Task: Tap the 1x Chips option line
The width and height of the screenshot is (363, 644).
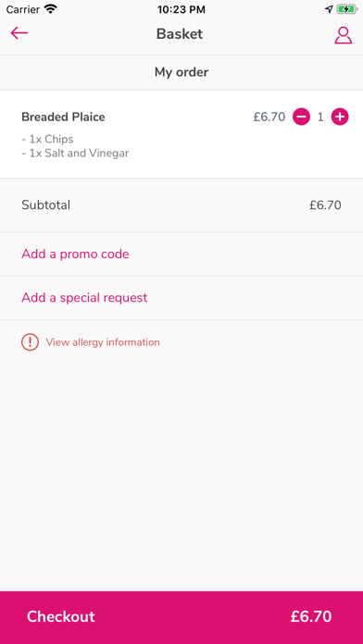Action: coord(47,139)
